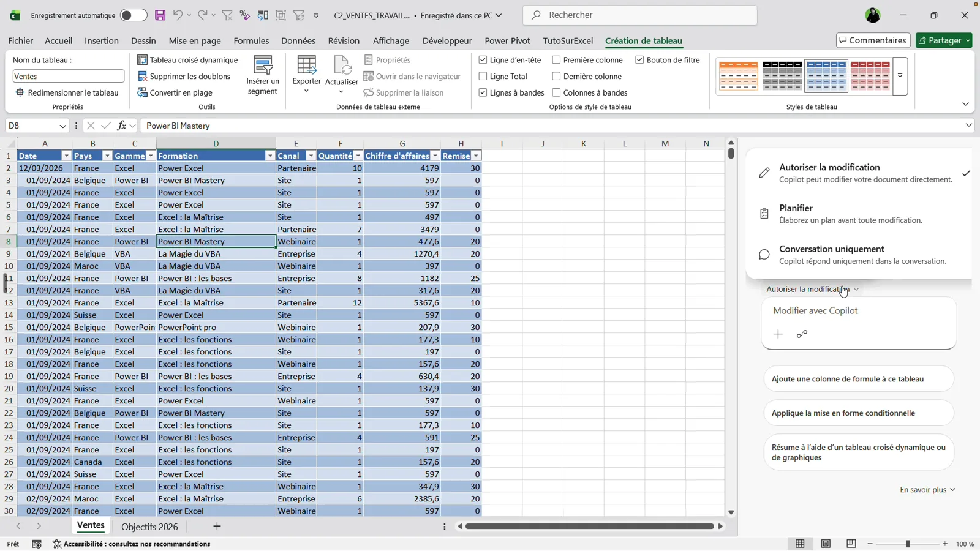980x551 pixels.
Task: Click the insert function fx icon
Action: (x=122, y=126)
